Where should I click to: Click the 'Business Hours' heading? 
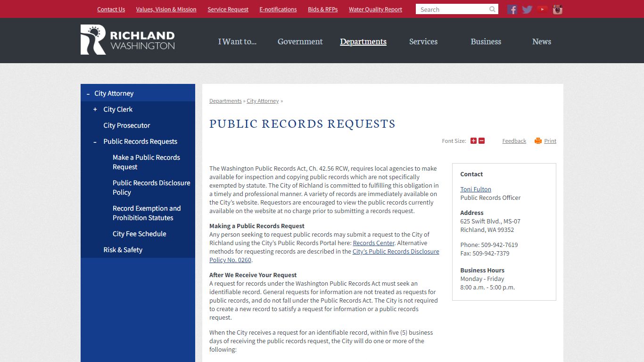click(482, 270)
